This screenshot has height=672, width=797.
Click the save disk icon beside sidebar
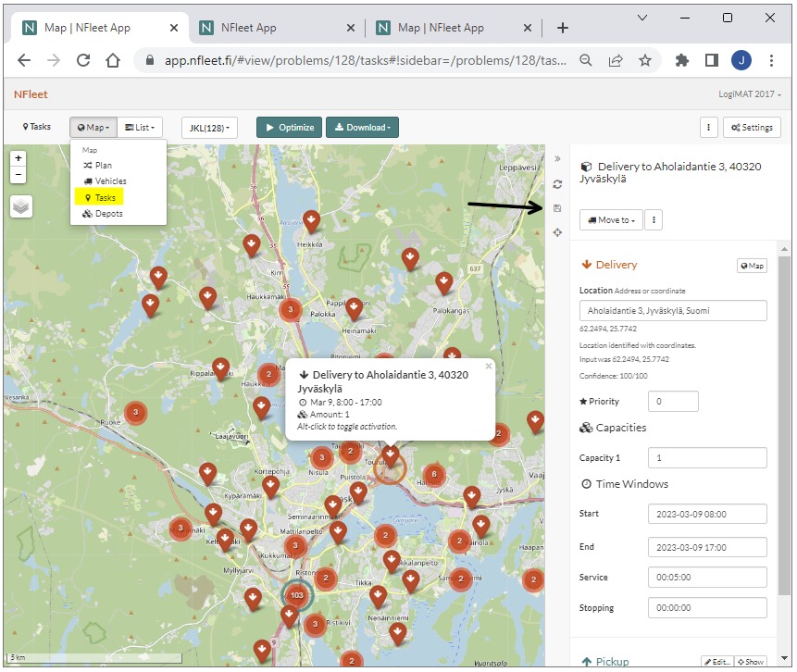tap(557, 208)
